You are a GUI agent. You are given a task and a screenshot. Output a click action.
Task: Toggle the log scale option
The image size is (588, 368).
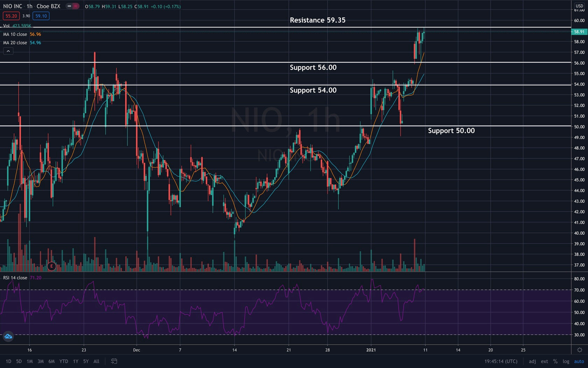pyautogui.click(x=566, y=361)
